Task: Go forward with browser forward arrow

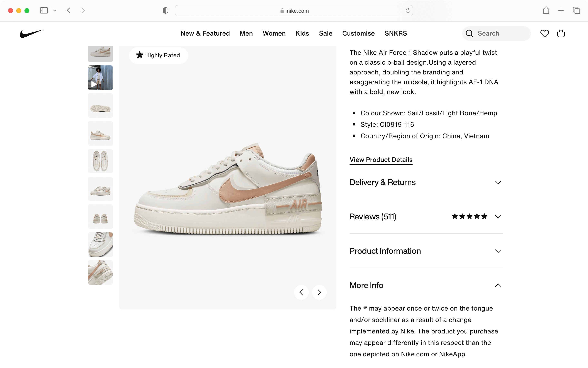Action: tap(83, 10)
